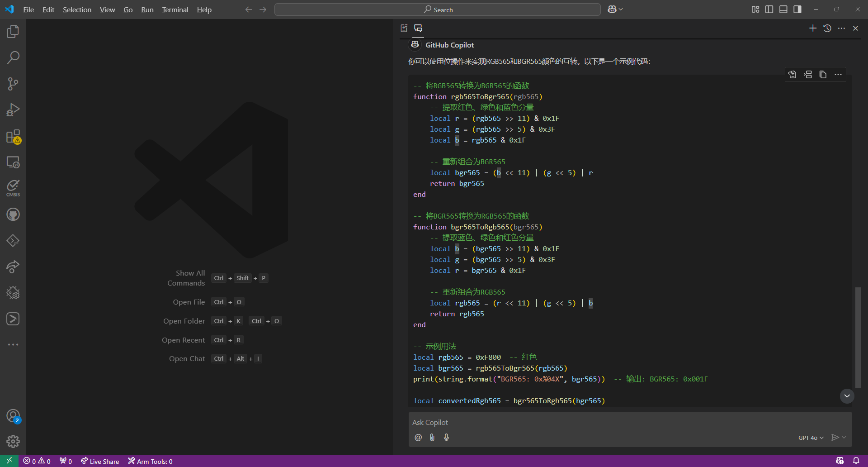Open notifications bell in status bar
The height and width of the screenshot is (467, 868).
pos(856,461)
